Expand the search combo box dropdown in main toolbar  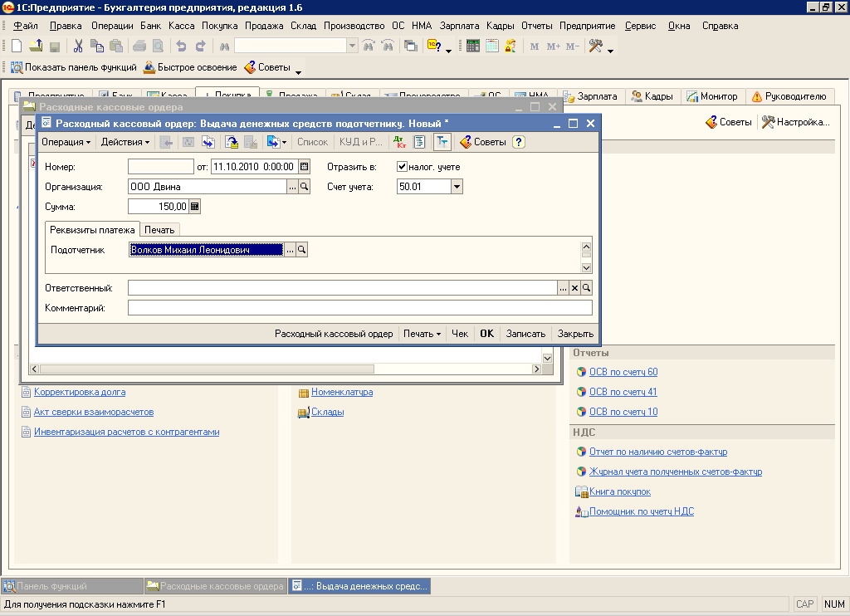(x=352, y=46)
